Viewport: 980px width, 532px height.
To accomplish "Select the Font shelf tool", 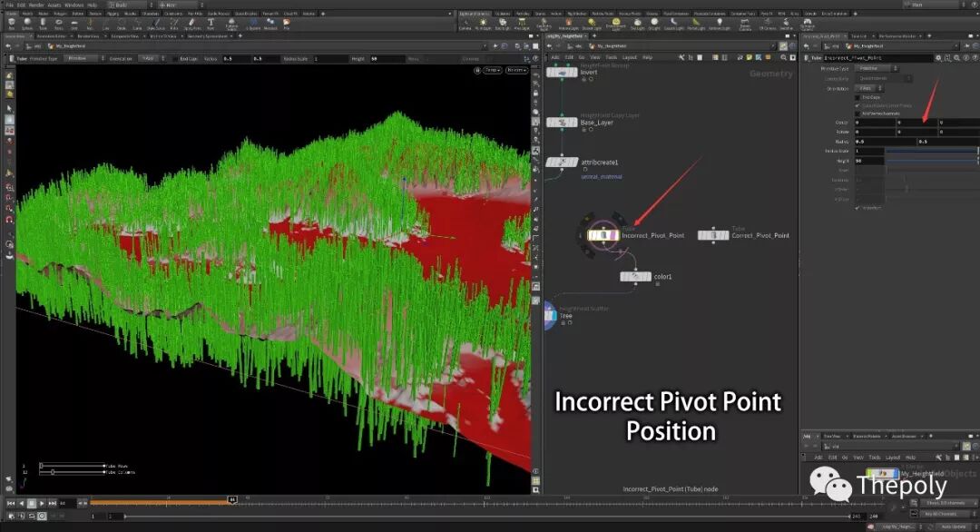I will pyautogui.click(x=211, y=24).
